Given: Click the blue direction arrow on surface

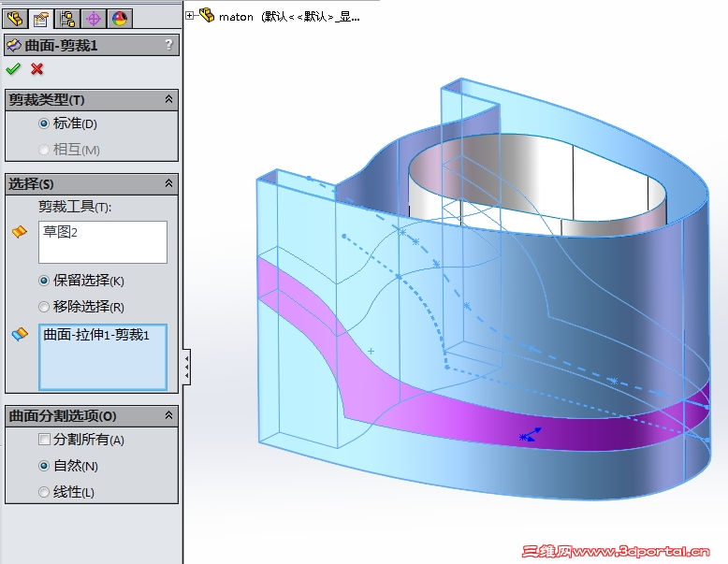Looking at the screenshot, I should click(x=531, y=435).
